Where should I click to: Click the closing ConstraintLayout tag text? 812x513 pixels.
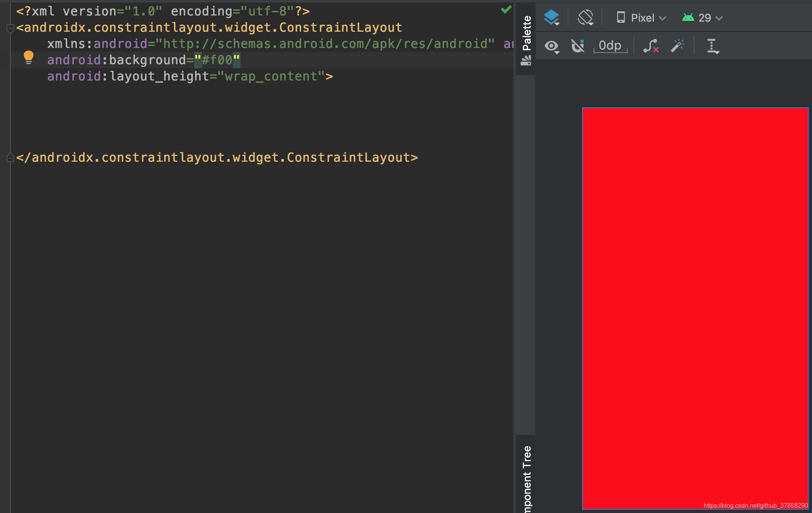217,157
